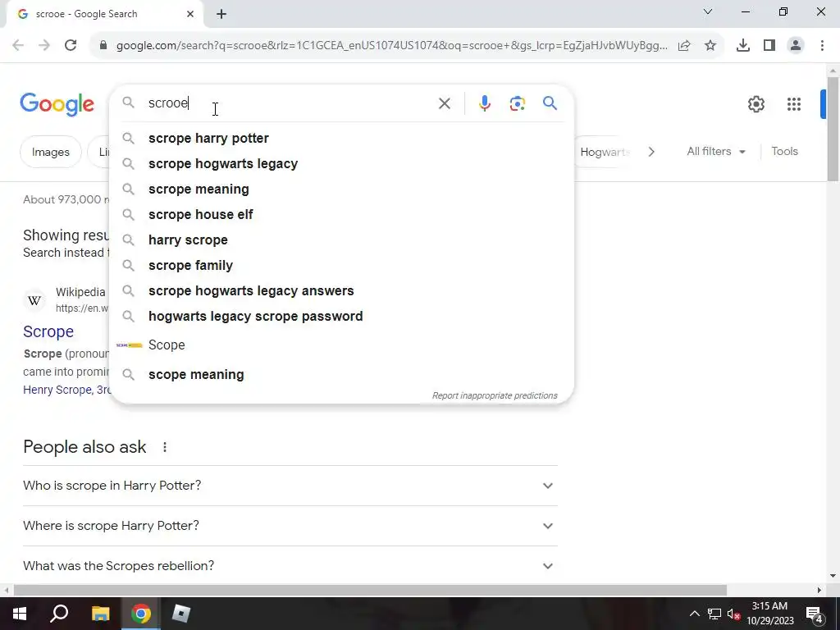This screenshot has width=840, height=630.
Task: Choose suggestion 'scope meaning'
Action: [x=341, y=374]
